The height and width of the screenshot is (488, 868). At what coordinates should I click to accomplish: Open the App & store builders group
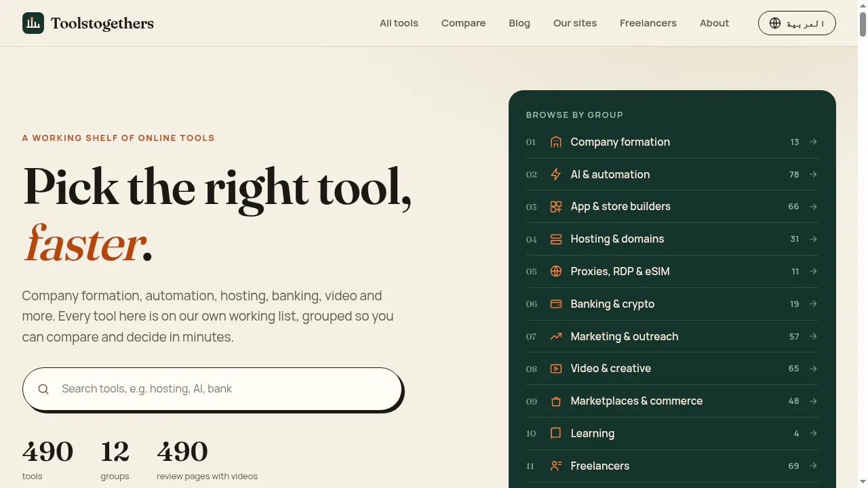point(672,207)
